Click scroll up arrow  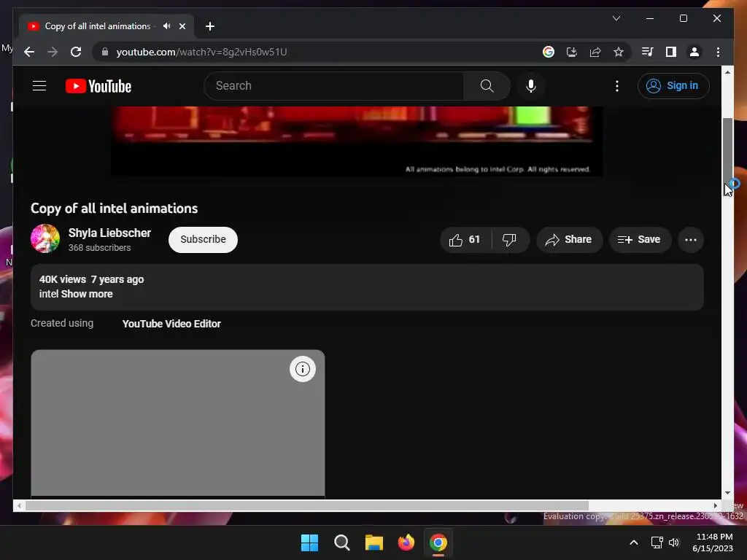point(727,72)
